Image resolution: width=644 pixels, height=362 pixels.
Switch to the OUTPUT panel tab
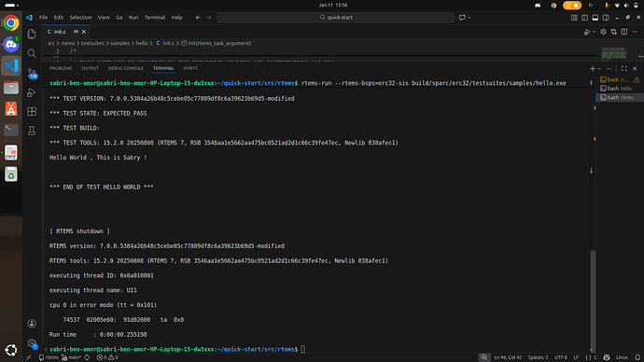[x=90, y=68]
